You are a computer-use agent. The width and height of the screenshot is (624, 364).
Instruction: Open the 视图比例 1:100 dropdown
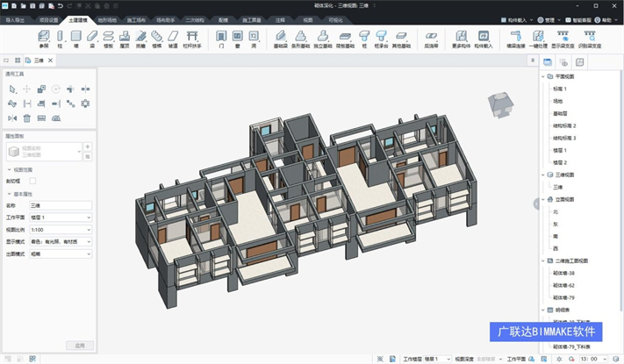[61, 230]
